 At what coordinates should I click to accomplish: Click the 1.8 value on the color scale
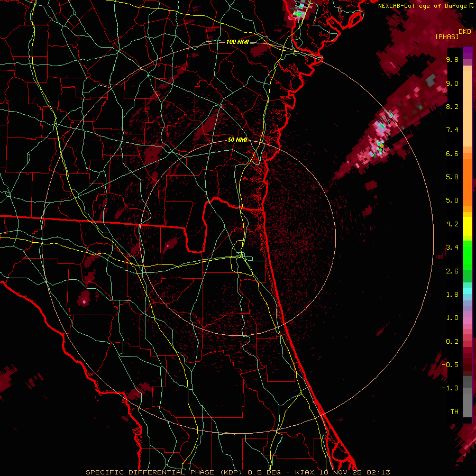[452, 295]
